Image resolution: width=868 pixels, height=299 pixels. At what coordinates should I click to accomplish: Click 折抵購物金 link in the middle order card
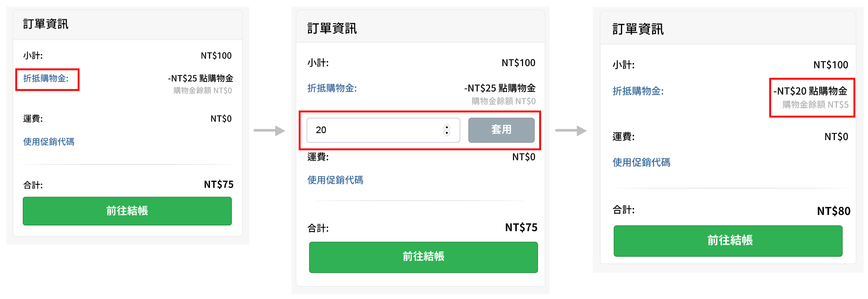(332, 88)
